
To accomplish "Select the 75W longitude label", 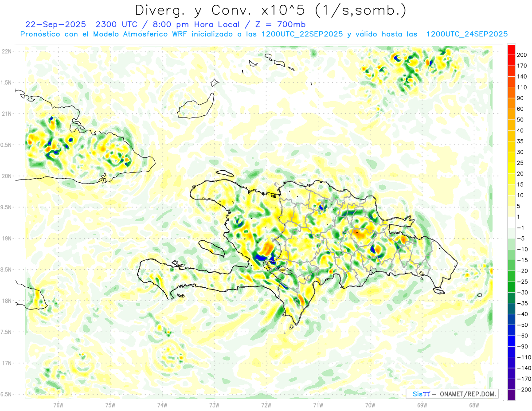I will [110, 405].
